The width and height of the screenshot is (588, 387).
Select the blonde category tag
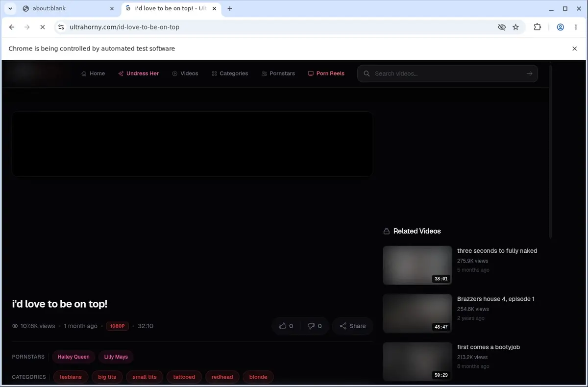tap(258, 377)
